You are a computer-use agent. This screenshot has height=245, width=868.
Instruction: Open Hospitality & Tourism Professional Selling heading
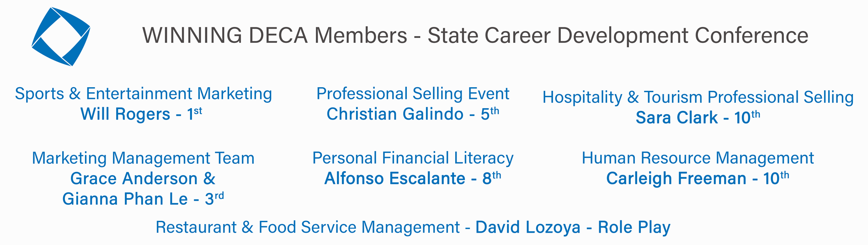tap(698, 98)
